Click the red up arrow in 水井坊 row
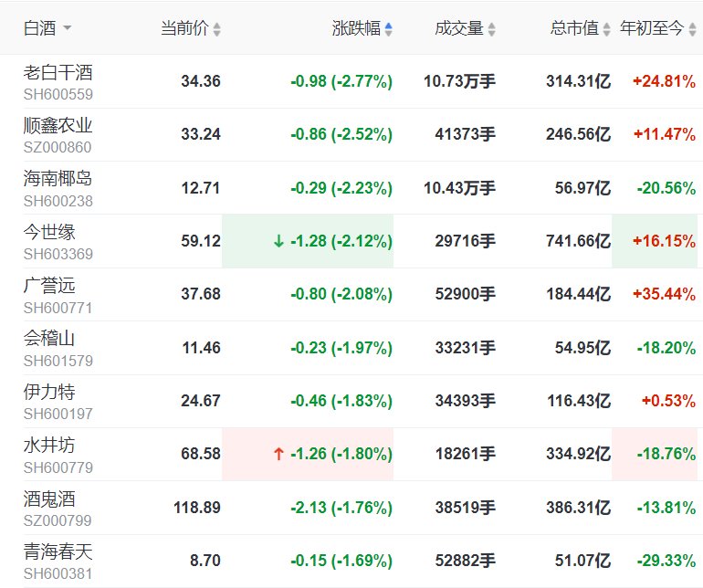703x588 pixels. point(278,454)
